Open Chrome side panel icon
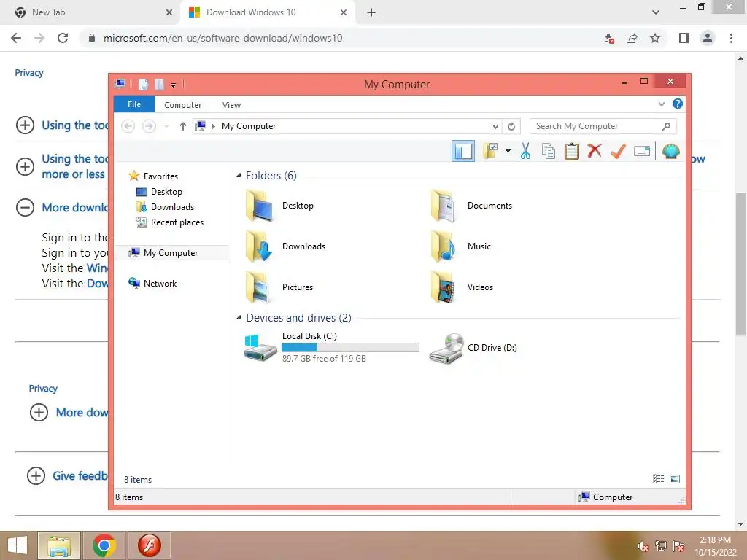The height and width of the screenshot is (560, 747). 684,38
